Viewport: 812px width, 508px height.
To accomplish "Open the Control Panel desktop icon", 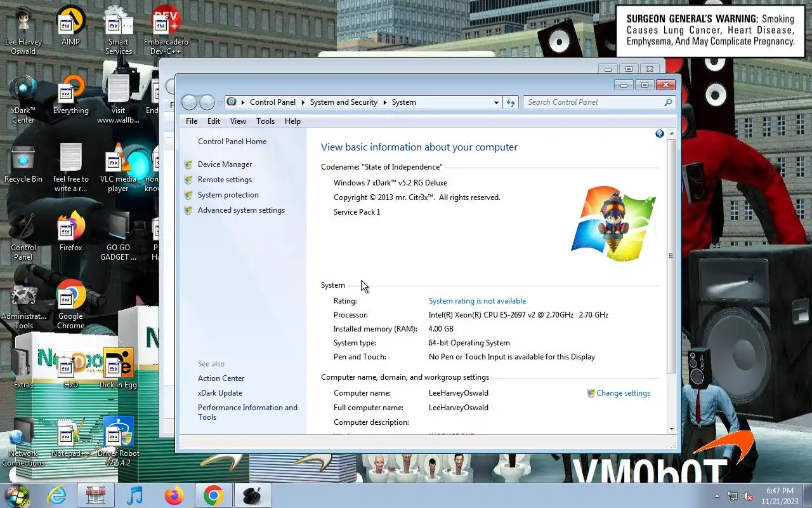I will [23, 237].
